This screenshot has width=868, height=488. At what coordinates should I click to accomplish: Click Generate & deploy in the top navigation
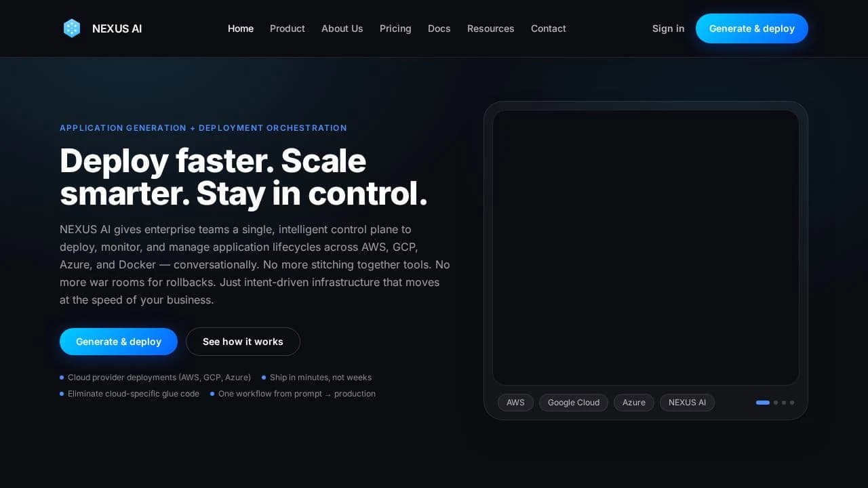pyautogui.click(x=751, y=28)
